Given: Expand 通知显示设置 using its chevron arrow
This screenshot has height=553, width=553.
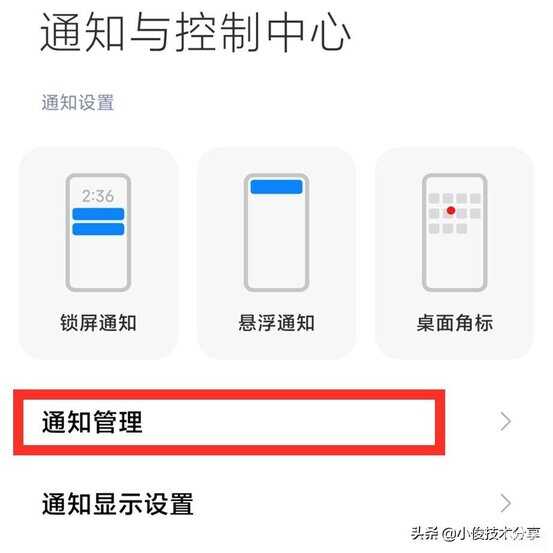Looking at the screenshot, I should coord(505,503).
